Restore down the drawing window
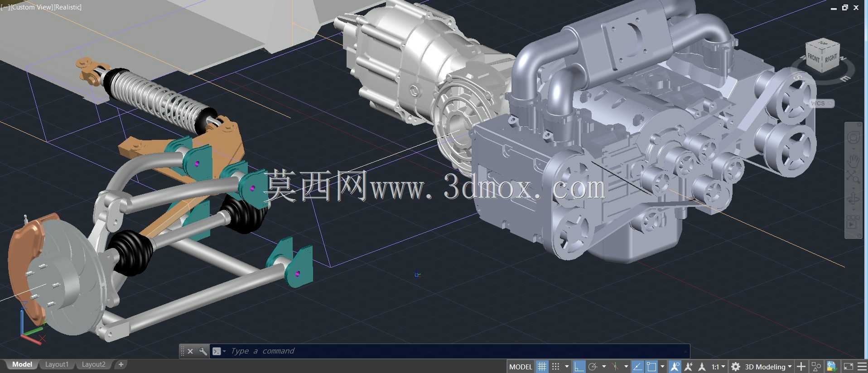 [x=845, y=8]
